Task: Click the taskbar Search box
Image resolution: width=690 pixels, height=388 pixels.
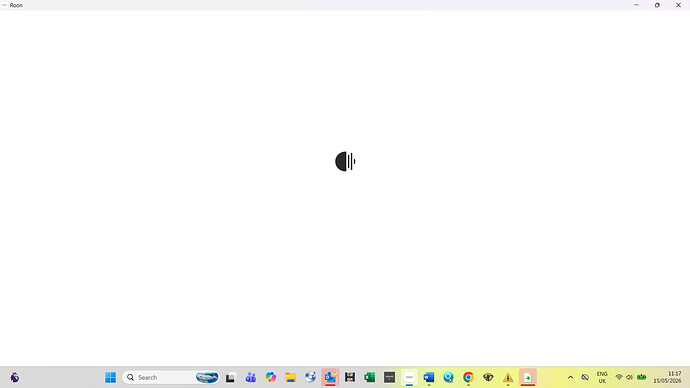Action: coord(171,377)
